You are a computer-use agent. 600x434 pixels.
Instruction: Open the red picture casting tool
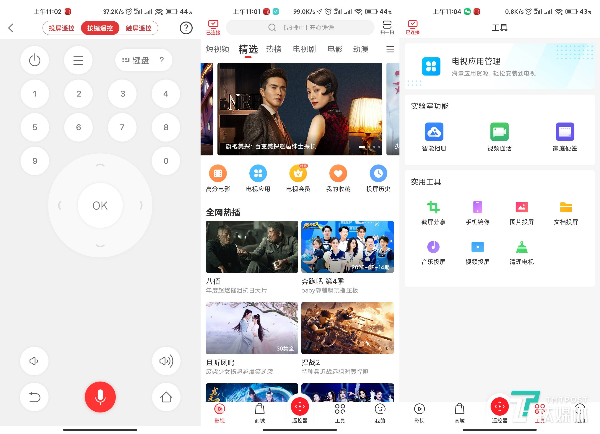point(522,207)
